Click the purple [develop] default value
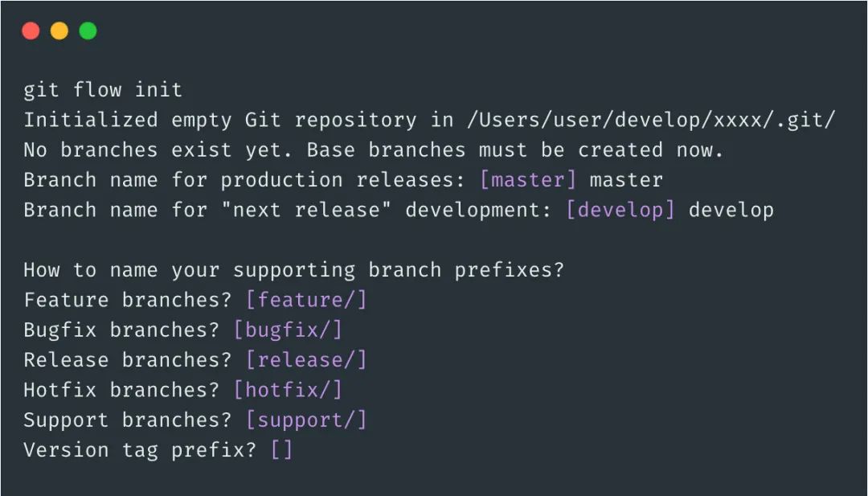The height and width of the screenshot is (496, 868). 620,210
